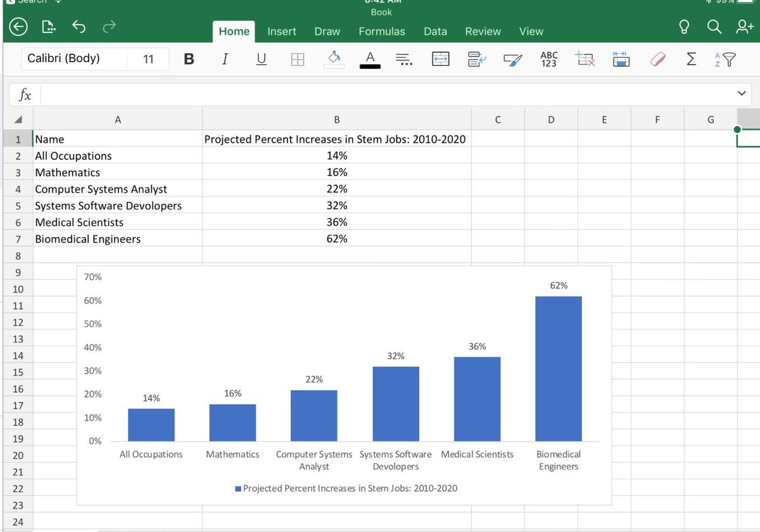Select cell 'Mathematics' in column A
760x532 pixels.
(118, 172)
